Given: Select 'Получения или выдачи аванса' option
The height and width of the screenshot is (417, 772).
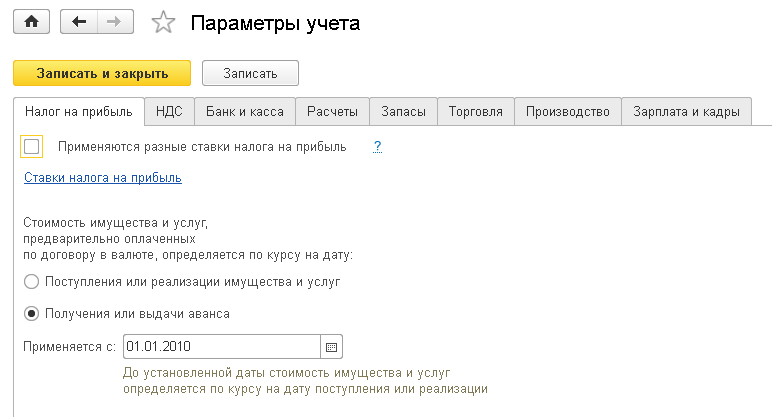Looking at the screenshot, I should [32, 313].
